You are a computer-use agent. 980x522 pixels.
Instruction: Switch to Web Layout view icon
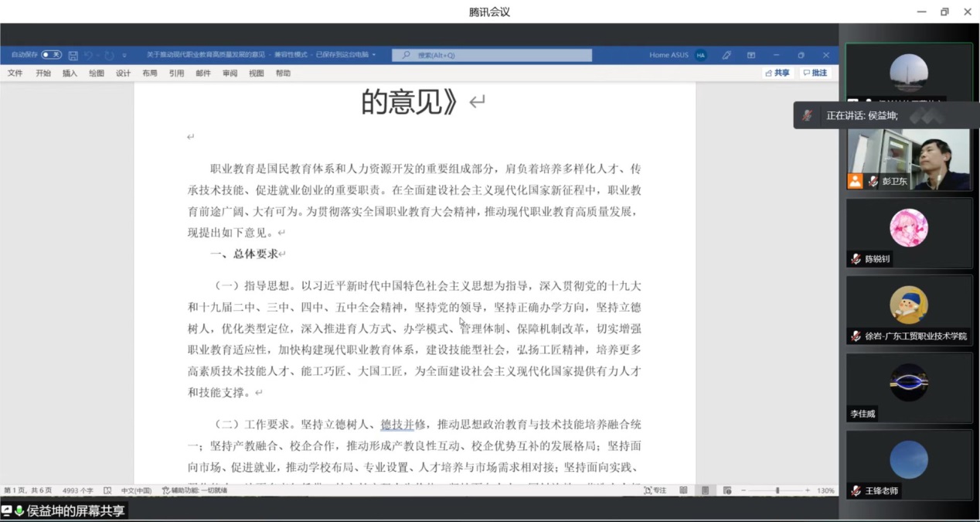pos(726,490)
